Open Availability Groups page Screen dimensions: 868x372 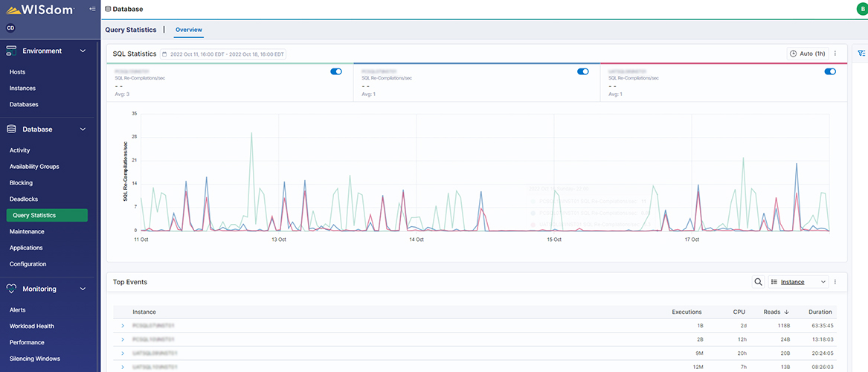tap(34, 166)
